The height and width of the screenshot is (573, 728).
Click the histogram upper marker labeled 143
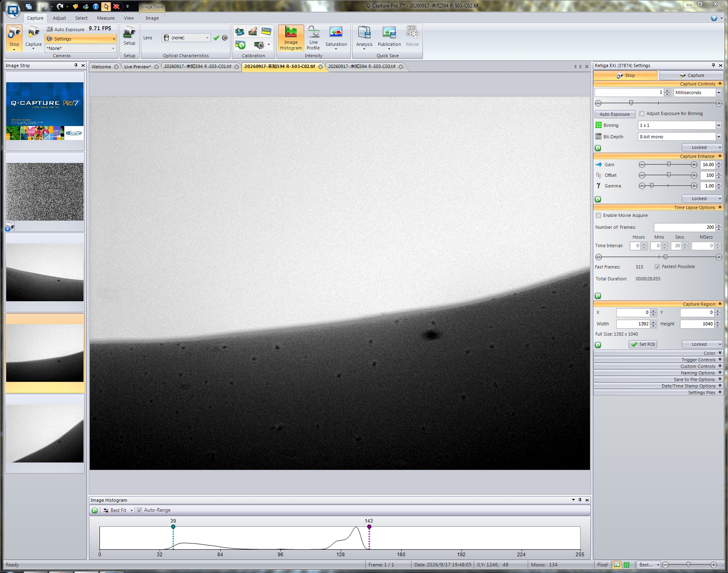click(x=369, y=527)
